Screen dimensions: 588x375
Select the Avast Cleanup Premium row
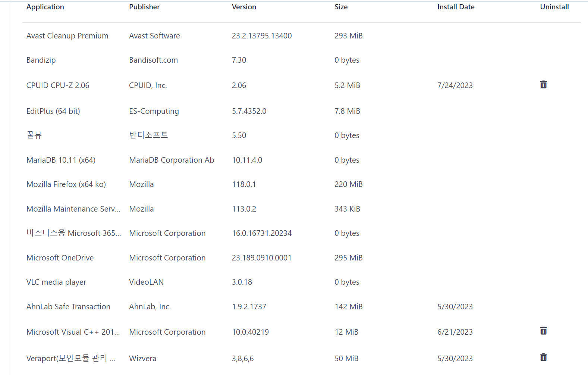click(x=302, y=36)
